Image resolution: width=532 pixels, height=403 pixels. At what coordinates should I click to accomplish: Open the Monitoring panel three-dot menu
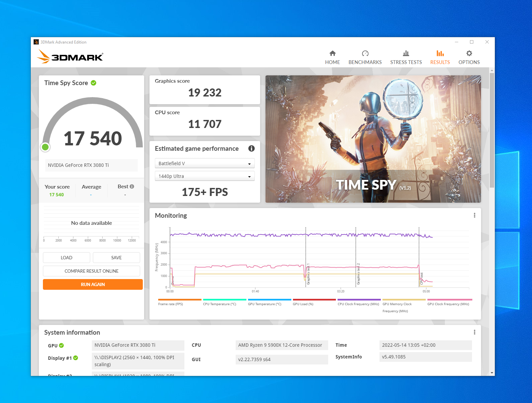tap(474, 215)
